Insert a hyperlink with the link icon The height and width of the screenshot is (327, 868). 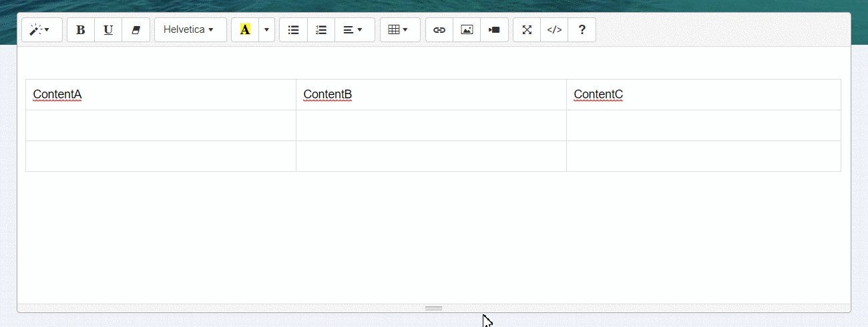coord(439,30)
